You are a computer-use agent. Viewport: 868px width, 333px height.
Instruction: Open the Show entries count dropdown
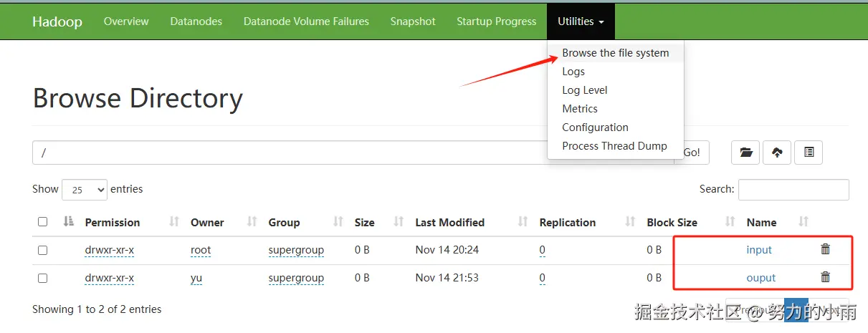(85, 190)
